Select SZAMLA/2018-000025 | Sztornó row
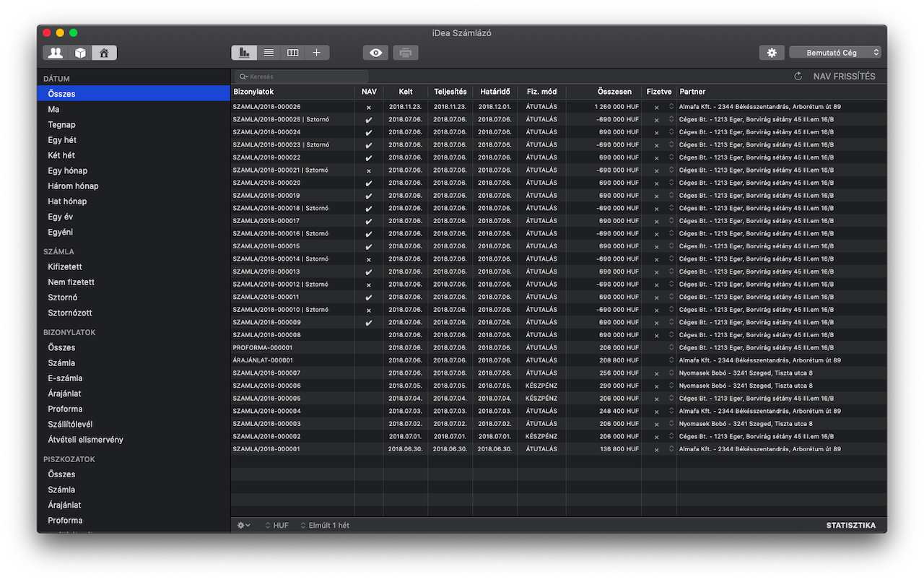 tap(559, 119)
